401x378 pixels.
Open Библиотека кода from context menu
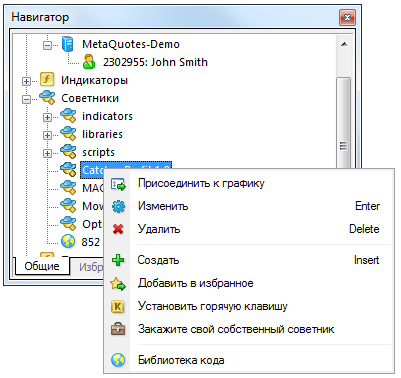click(249, 360)
